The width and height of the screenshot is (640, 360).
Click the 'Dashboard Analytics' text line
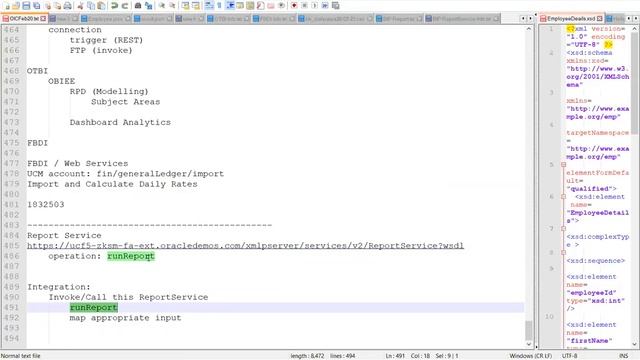pyautogui.click(x=120, y=122)
